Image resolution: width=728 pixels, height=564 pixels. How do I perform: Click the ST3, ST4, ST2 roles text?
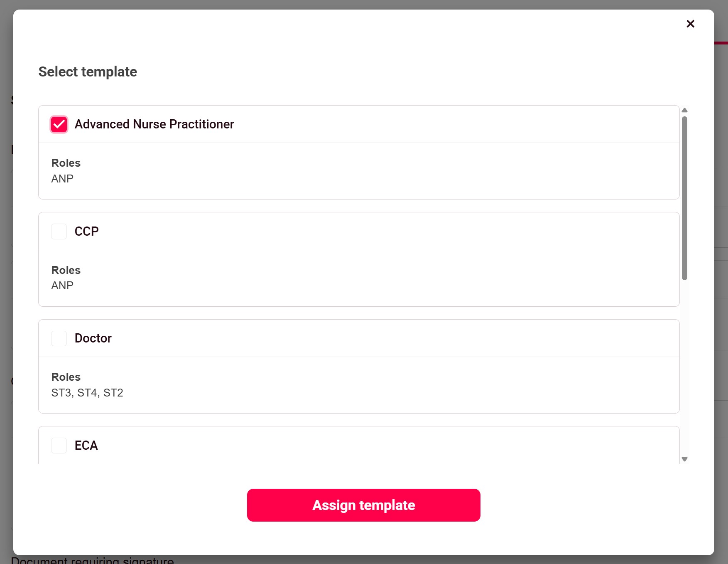point(87,393)
